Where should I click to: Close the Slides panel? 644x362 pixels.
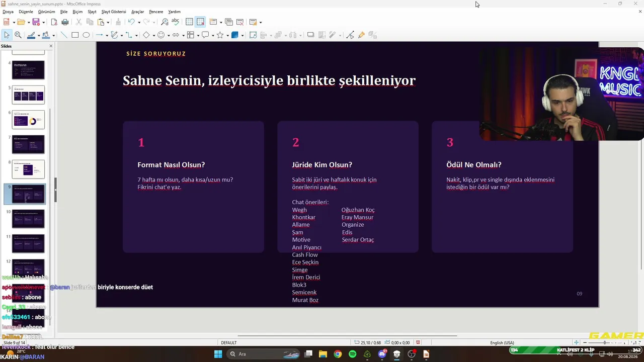click(51, 46)
